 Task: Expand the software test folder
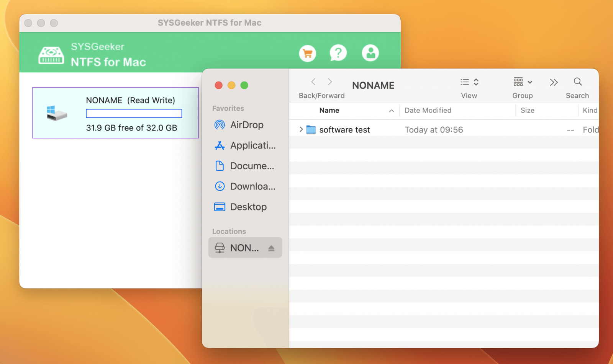point(301,129)
